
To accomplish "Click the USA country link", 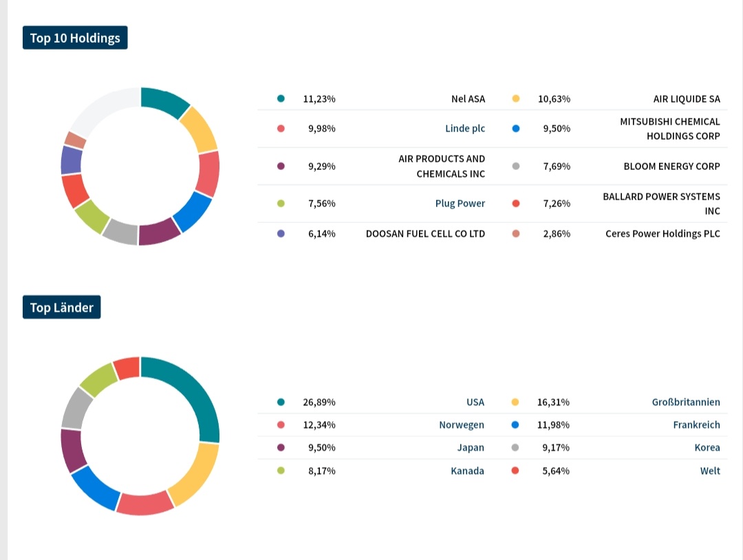I will click(x=475, y=402).
